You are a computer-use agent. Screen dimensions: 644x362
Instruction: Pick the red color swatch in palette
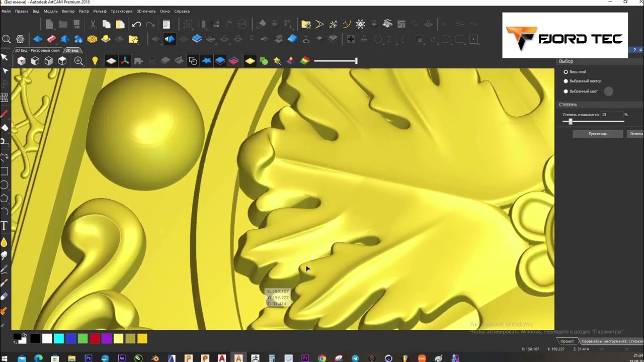click(x=95, y=338)
